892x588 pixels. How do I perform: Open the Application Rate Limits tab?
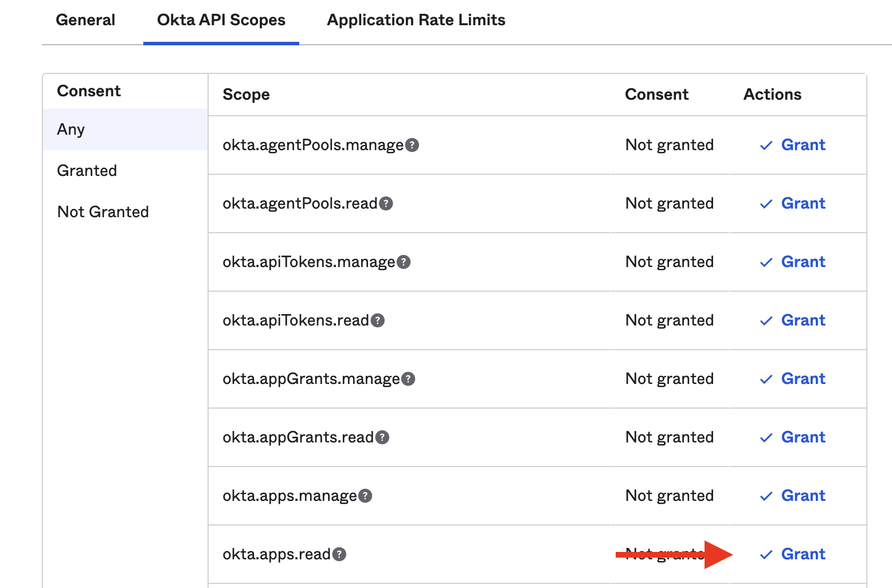pos(416,20)
